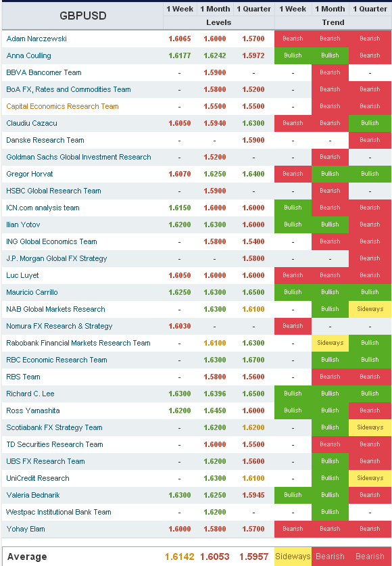Click Rabobank Sideways 1 Month trend cell
The image size is (392, 566).
point(330,343)
